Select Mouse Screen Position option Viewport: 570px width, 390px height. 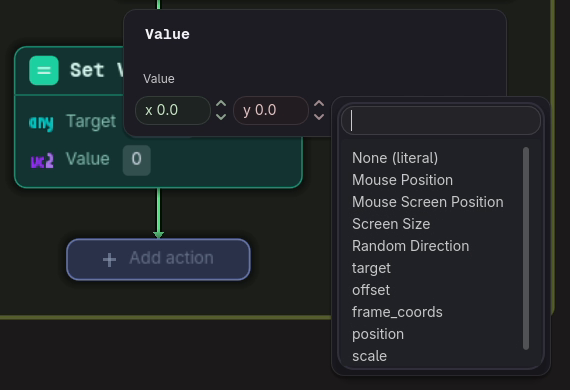pos(428,202)
